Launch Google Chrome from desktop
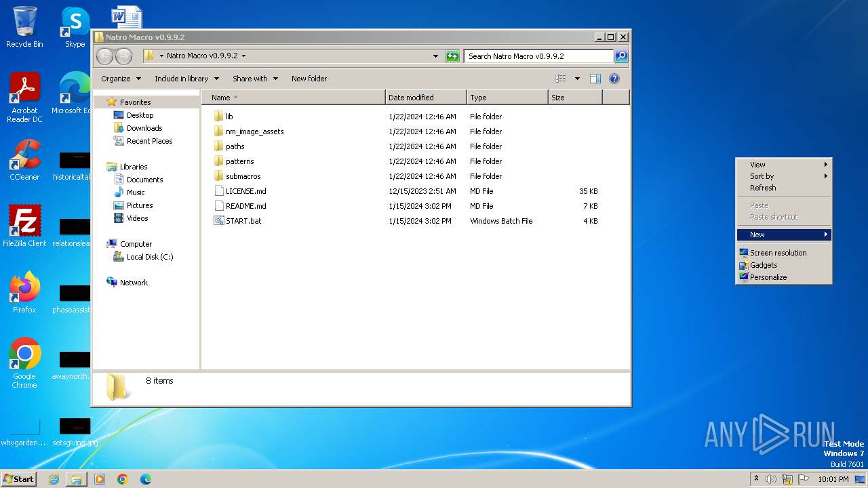This screenshot has height=488, width=868. (x=24, y=363)
